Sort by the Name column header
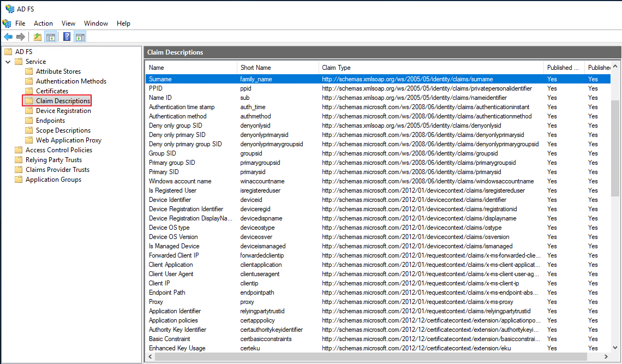Image resolution: width=622 pixels, height=364 pixels. pos(191,68)
